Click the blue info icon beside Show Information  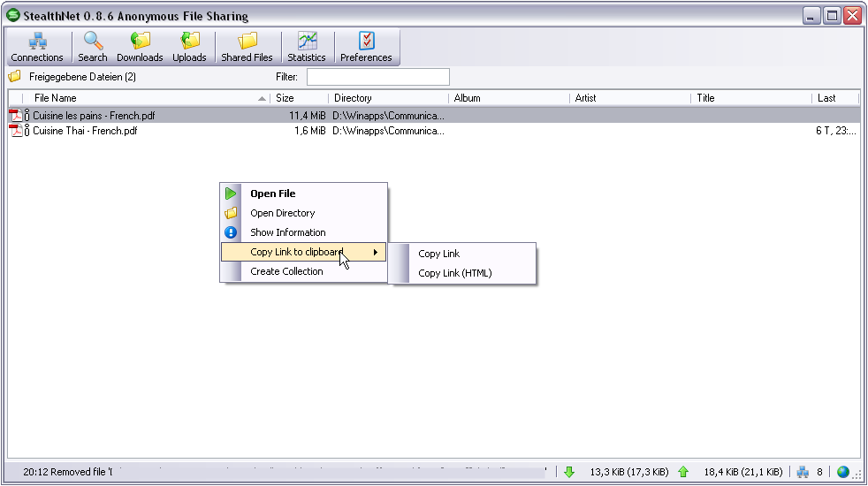coord(231,232)
